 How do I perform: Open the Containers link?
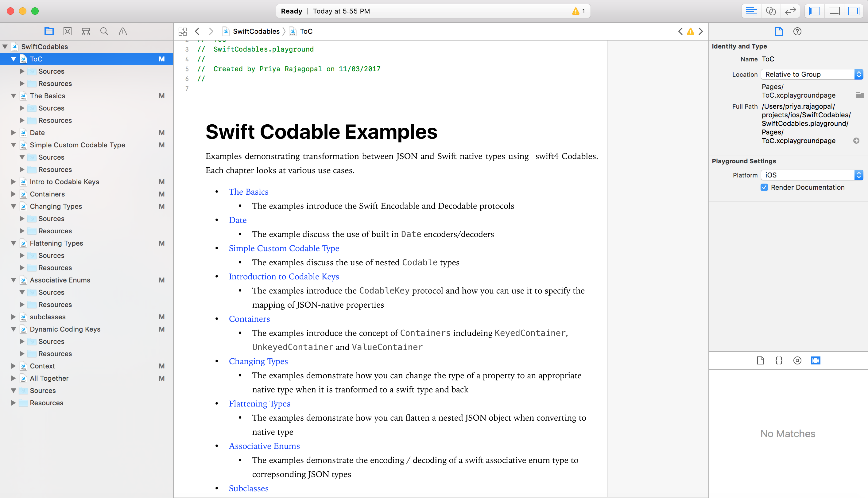[x=249, y=319]
